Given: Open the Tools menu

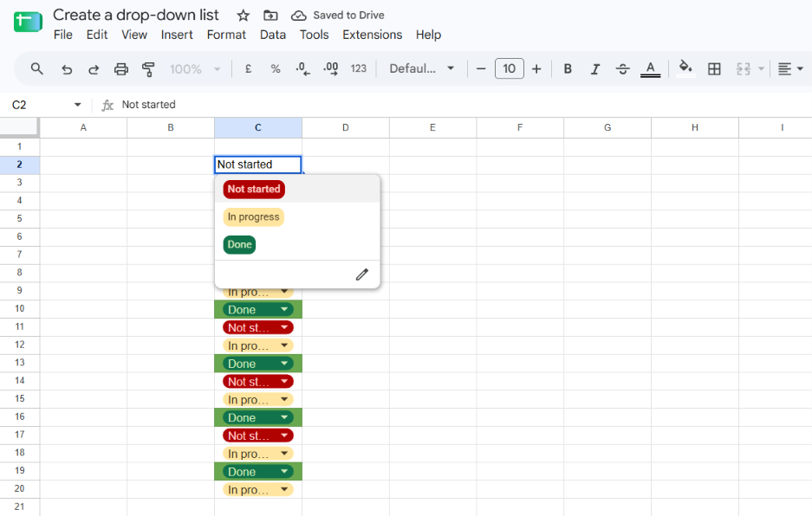Looking at the screenshot, I should click(x=315, y=35).
